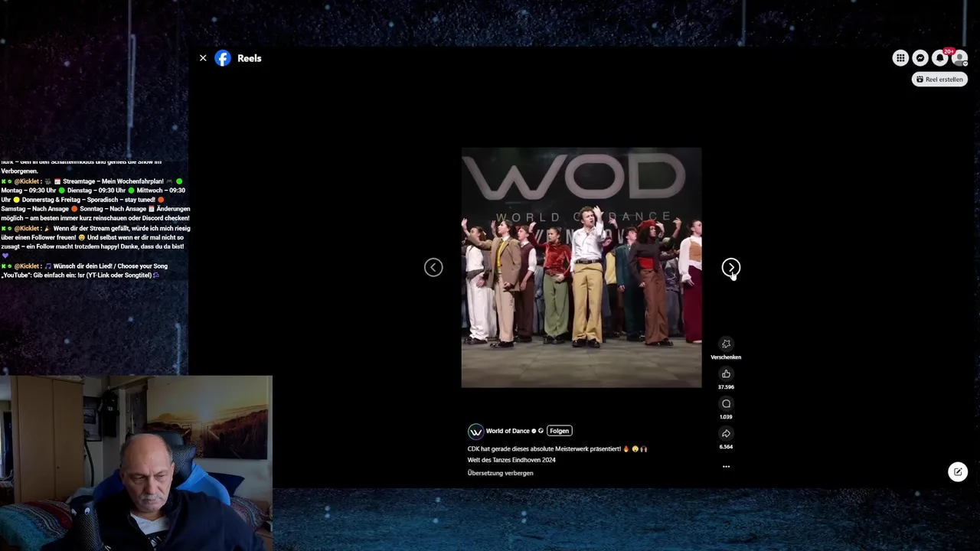Open the new message pencil icon
Image resolution: width=980 pixels, height=551 pixels.
click(x=958, y=471)
